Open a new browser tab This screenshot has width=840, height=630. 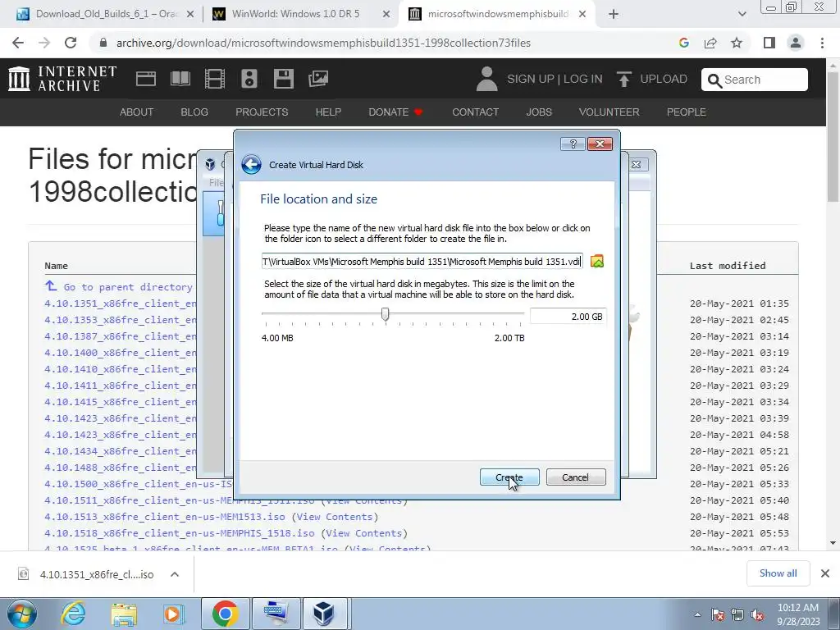[614, 15]
